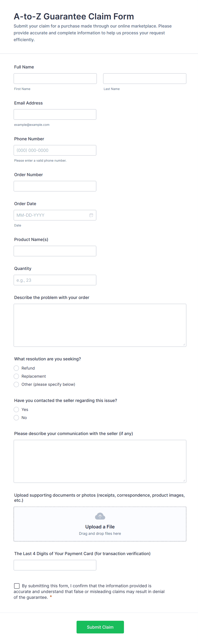The height and width of the screenshot is (644, 198).
Task: Click the First Name input field
Action: point(55,78)
